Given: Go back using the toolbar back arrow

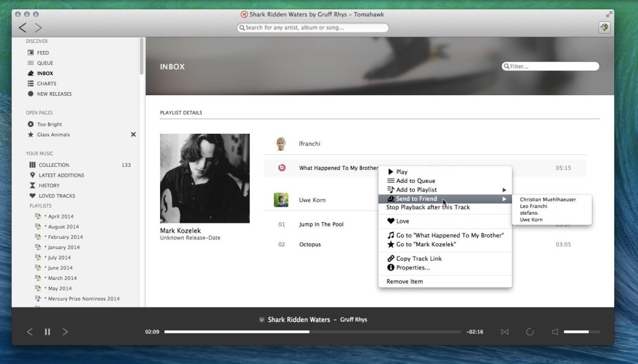Looking at the screenshot, I should [x=23, y=27].
